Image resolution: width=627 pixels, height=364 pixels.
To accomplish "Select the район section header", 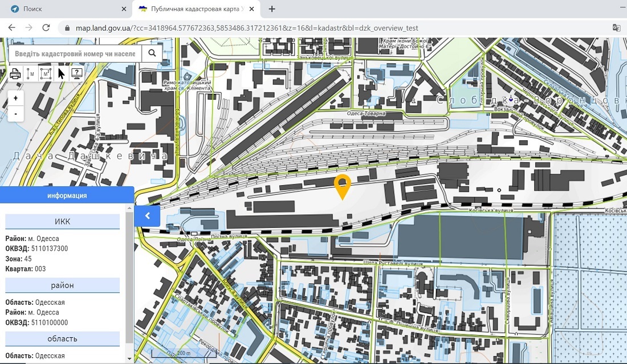I will point(62,285).
